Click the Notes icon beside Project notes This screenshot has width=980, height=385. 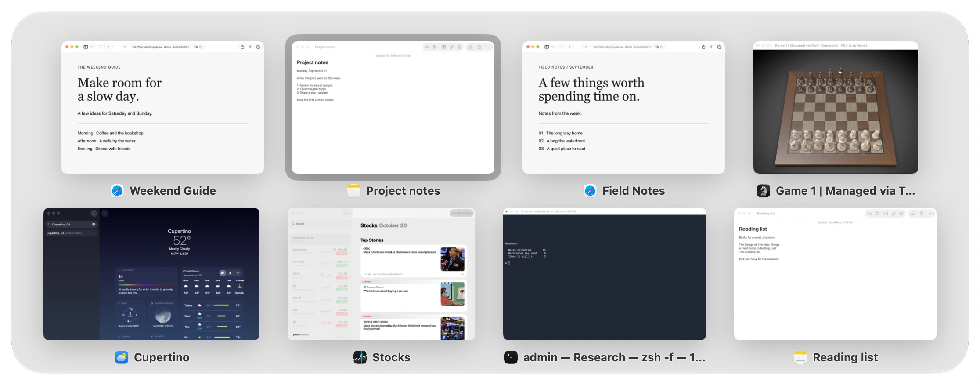354,191
